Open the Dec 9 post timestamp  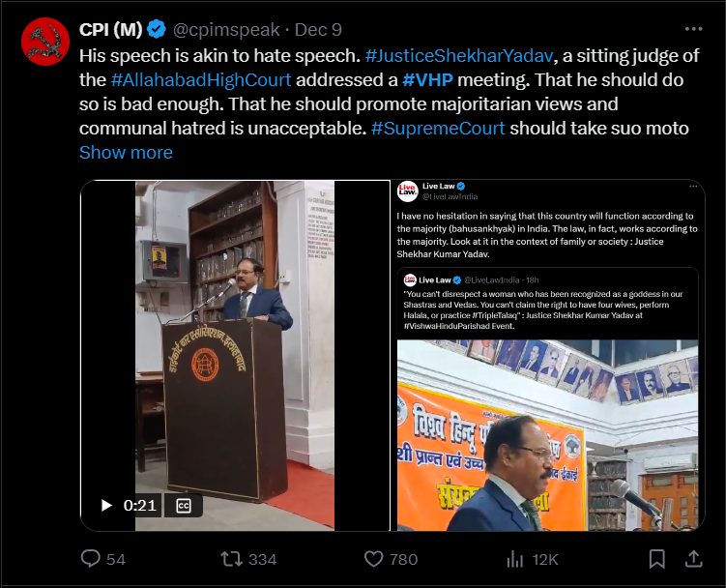(x=318, y=30)
